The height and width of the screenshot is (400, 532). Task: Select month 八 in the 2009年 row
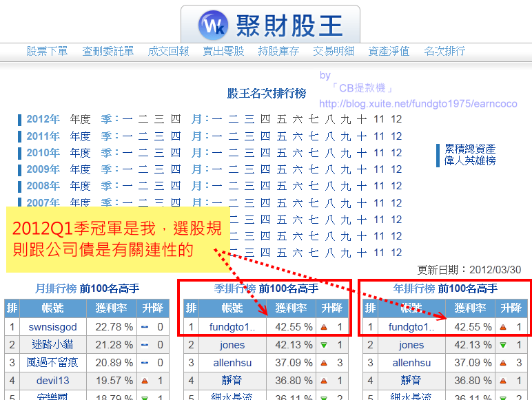click(x=330, y=169)
